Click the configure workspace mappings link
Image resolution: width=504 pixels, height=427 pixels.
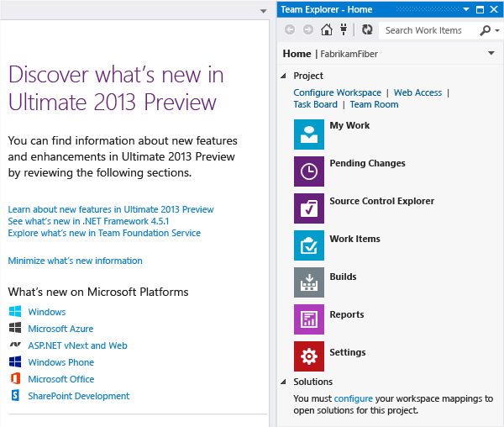point(354,398)
